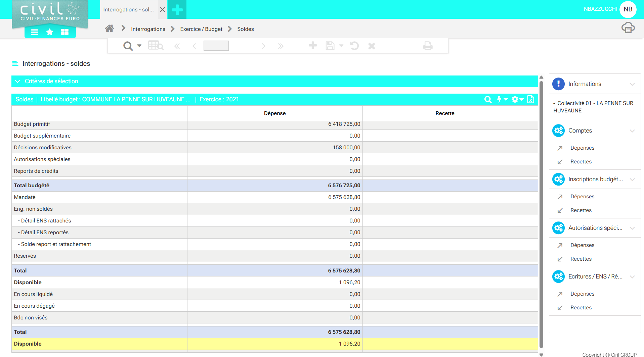
Task: Open Dépenses under Autorisations spéci...
Action: pyautogui.click(x=582, y=245)
